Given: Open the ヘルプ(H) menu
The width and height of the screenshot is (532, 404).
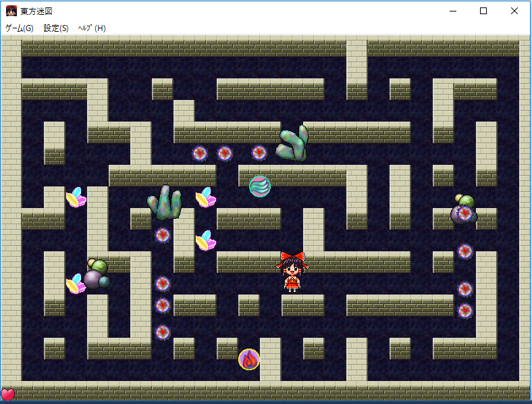Looking at the screenshot, I should 92,28.
